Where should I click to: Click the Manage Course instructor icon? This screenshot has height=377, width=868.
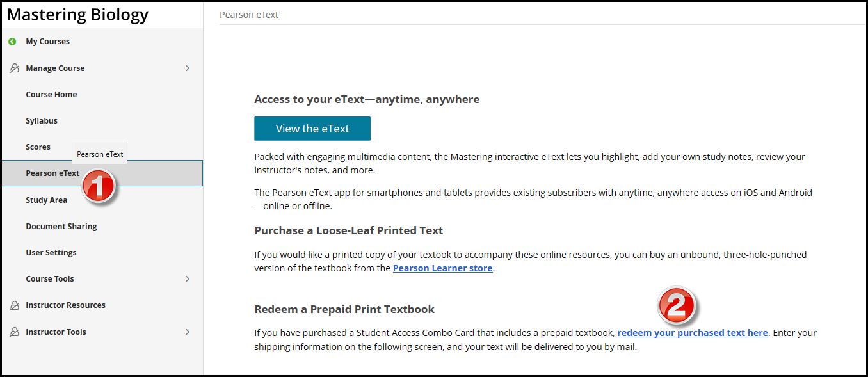tap(15, 68)
